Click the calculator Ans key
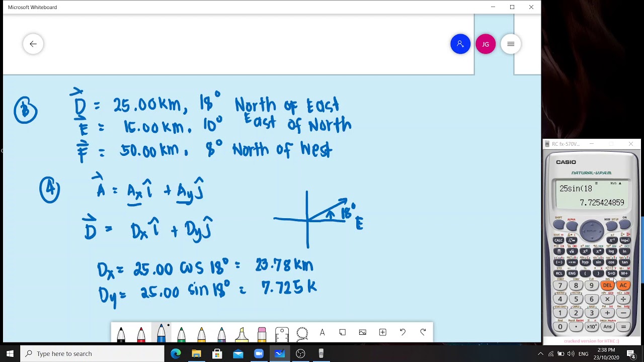This screenshot has width=644, height=362. (x=607, y=327)
